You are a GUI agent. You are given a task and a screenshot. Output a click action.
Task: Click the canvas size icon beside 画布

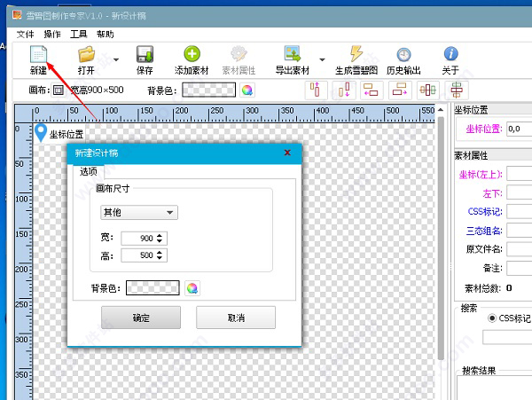coord(59,90)
